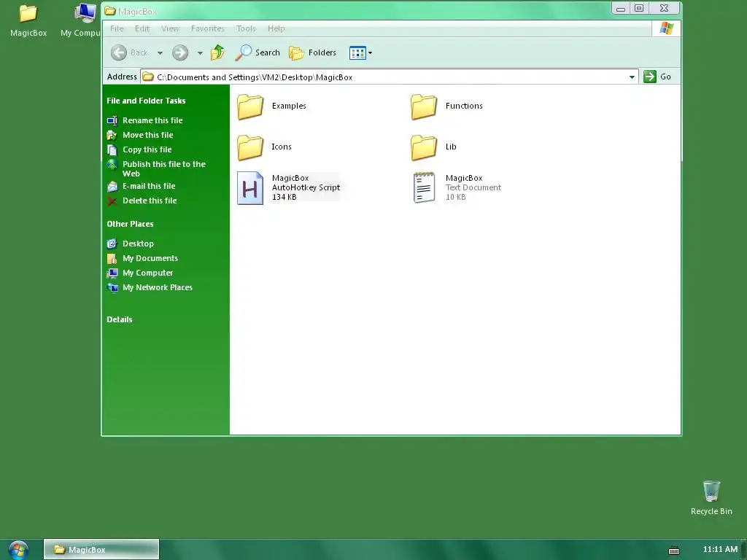Click the Back arrow icon
Screen dimensions: 747x560
click(x=119, y=52)
